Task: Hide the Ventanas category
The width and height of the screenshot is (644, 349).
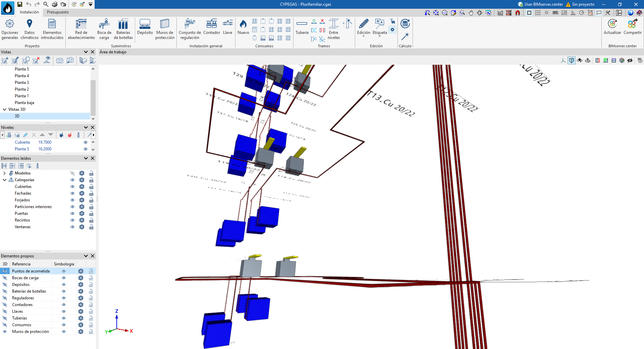Action: (x=72, y=227)
